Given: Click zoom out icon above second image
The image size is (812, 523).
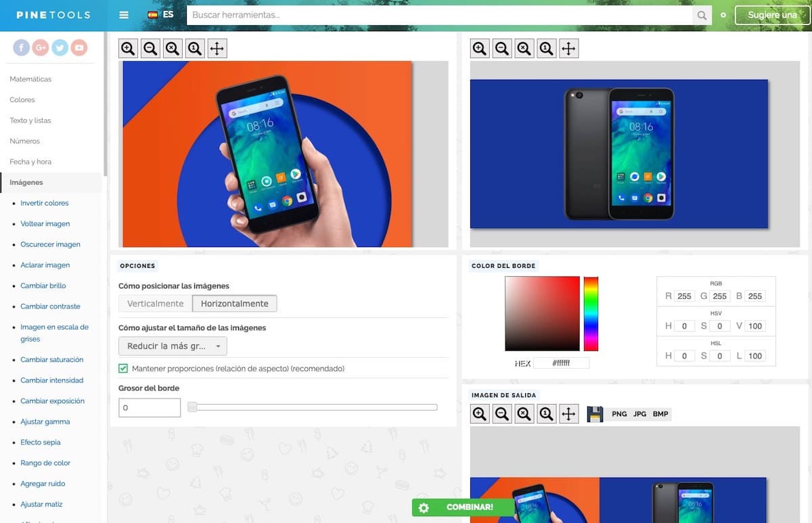Looking at the screenshot, I should (x=501, y=49).
